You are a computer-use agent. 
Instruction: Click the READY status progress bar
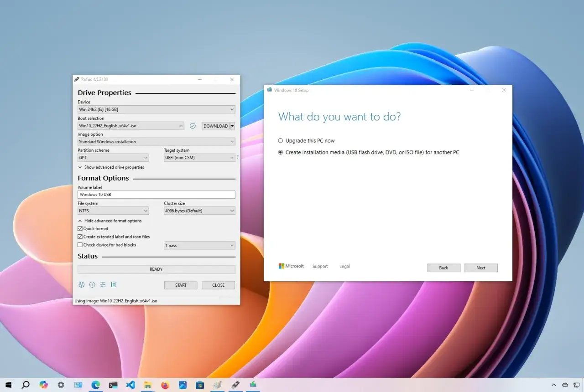pos(156,269)
